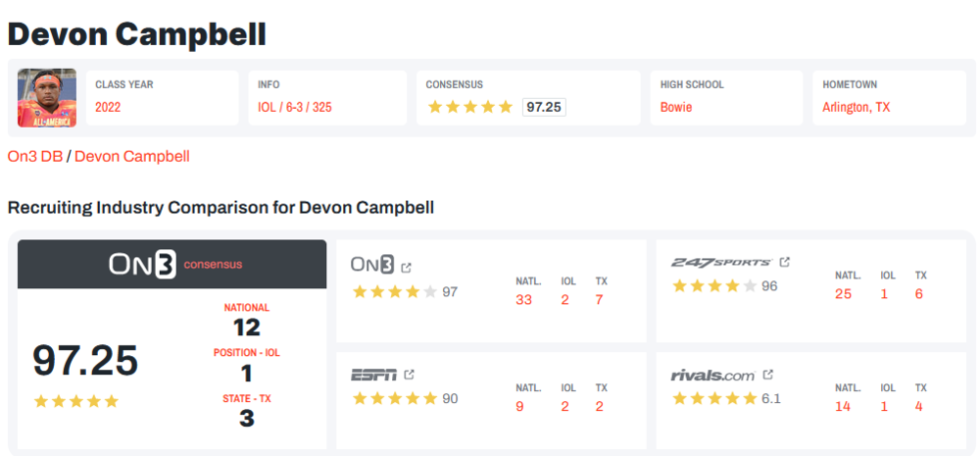
Task: Go to the On3 DB breadcrumb link
Action: click(34, 156)
